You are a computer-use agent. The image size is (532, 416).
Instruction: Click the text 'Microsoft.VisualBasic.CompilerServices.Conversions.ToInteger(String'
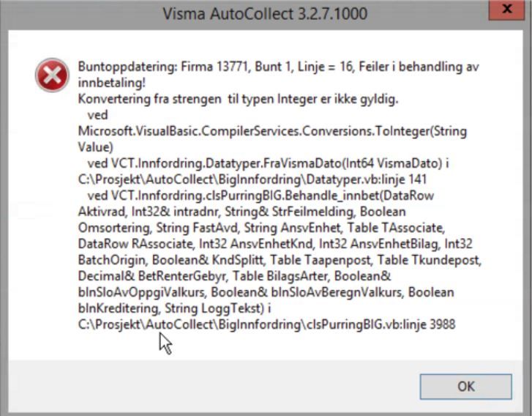[272, 131]
